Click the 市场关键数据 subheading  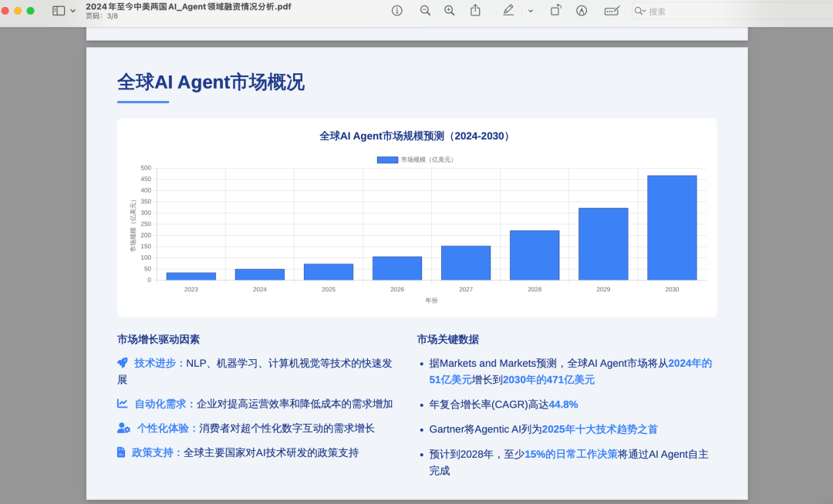tap(448, 340)
